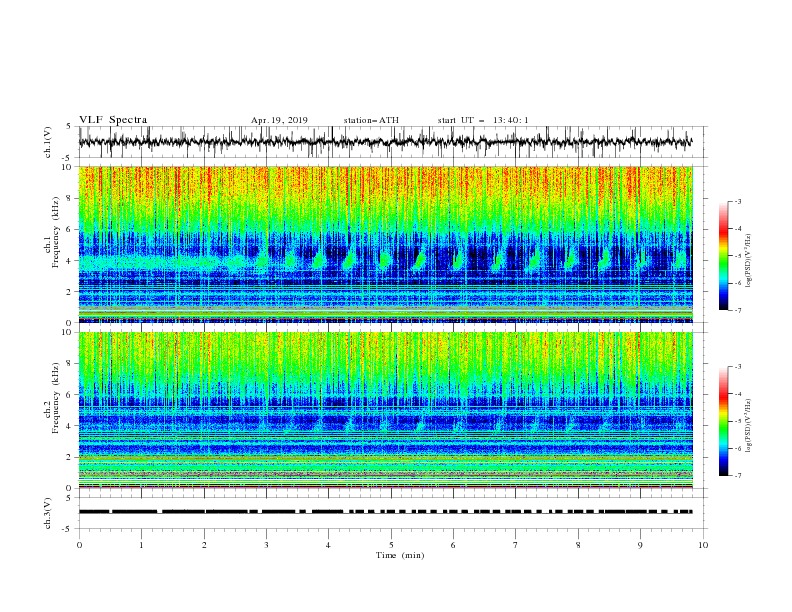Click the "-5" label on lower colorbar
Screen dimensions: 792x612
pyautogui.click(x=738, y=421)
